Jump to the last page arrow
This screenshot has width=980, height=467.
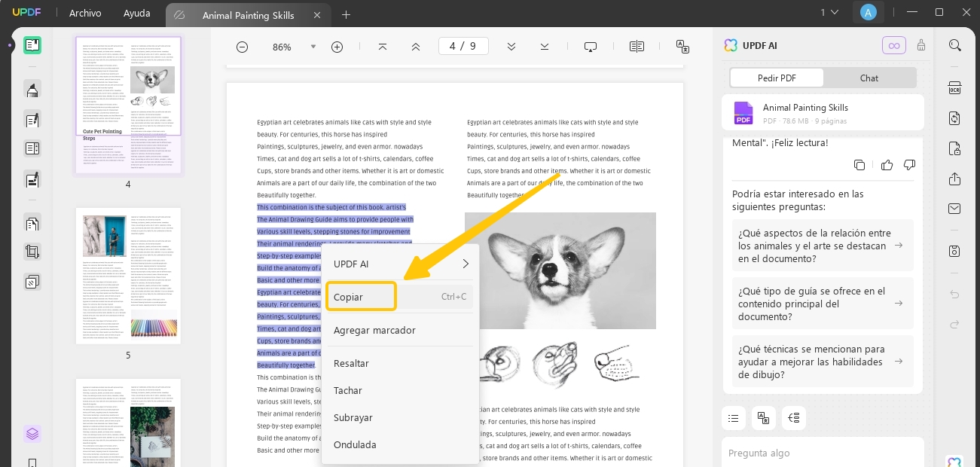click(545, 47)
